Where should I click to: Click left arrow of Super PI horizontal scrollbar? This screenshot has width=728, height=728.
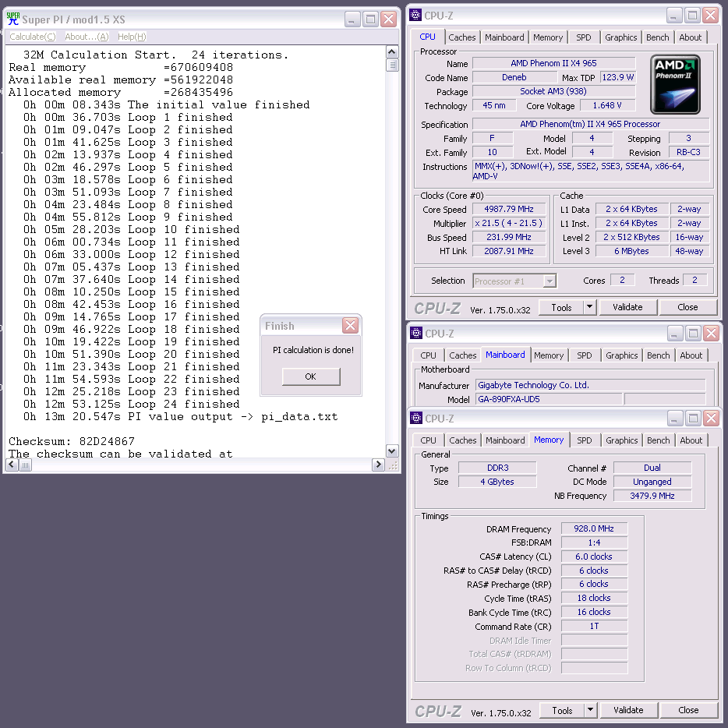point(12,465)
